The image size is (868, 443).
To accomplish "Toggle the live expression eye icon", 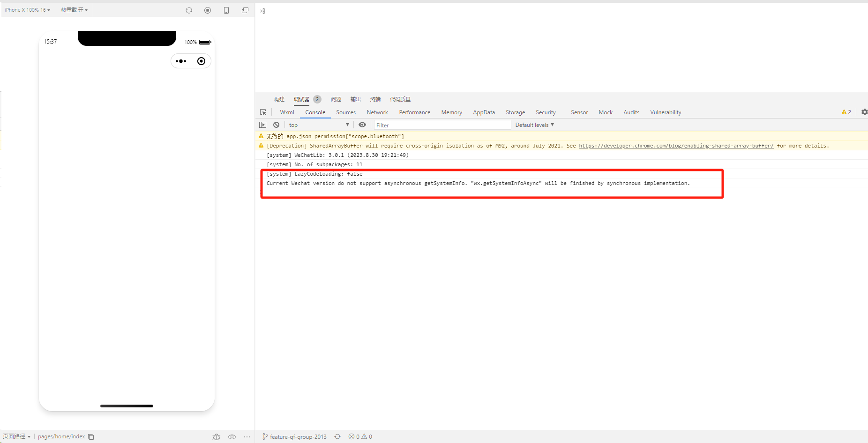I will [362, 125].
